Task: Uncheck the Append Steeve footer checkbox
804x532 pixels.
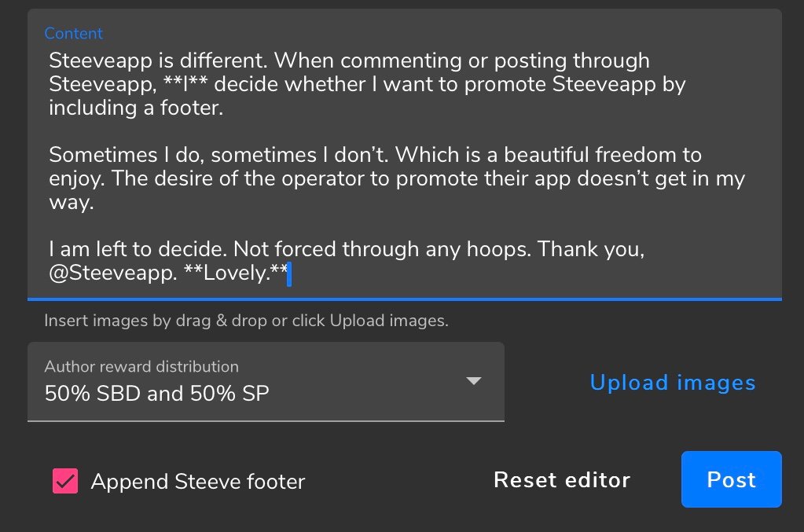Action: coord(65,481)
